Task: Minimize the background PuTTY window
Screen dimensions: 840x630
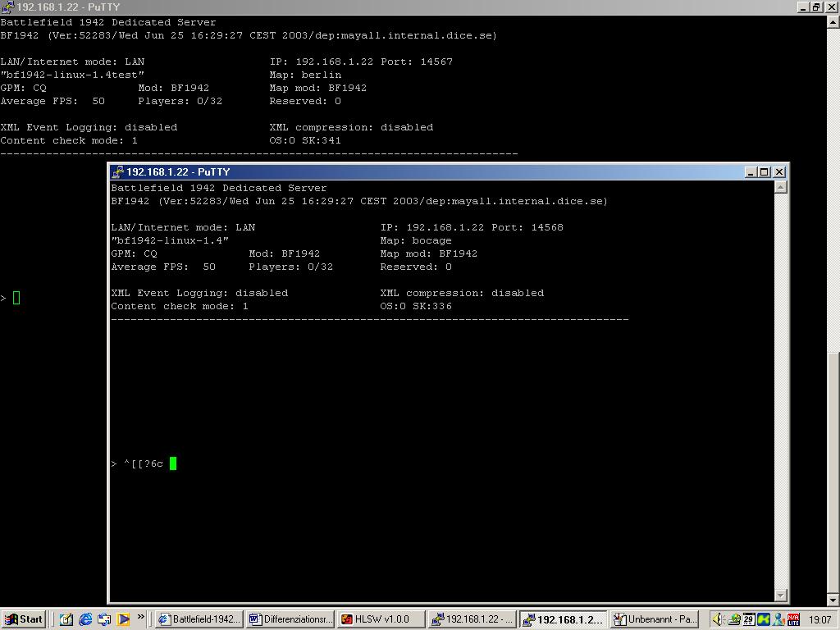Action: pos(802,7)
